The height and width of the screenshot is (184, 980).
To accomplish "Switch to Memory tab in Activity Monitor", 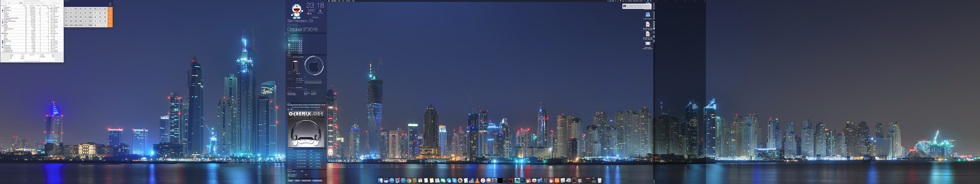I will click(x=26, y=3).
